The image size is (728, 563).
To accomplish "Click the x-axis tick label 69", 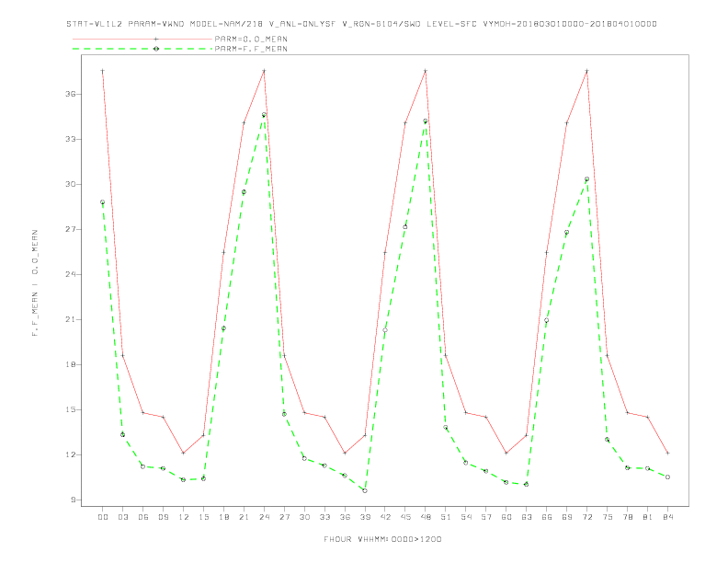I will 567,517.
